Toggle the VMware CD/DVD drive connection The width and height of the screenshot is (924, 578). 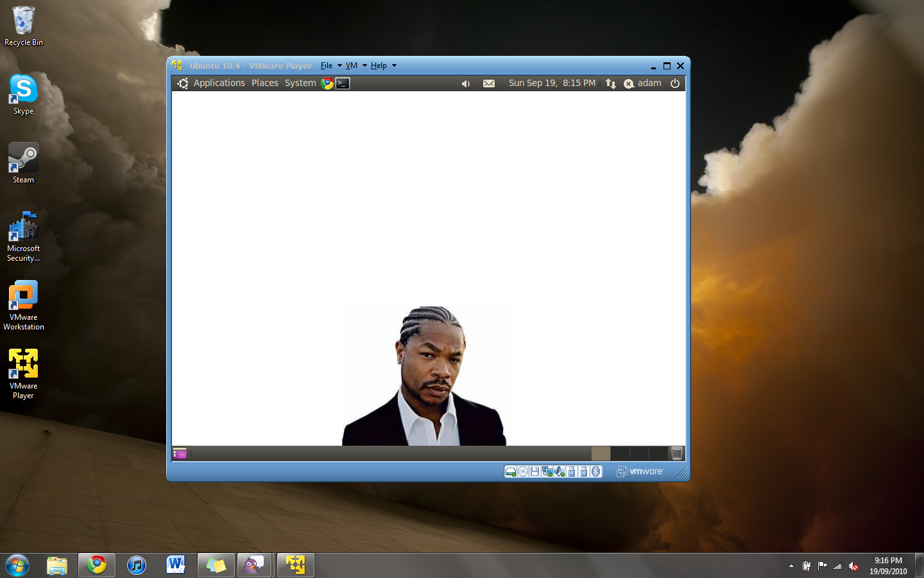coord(523,472)
